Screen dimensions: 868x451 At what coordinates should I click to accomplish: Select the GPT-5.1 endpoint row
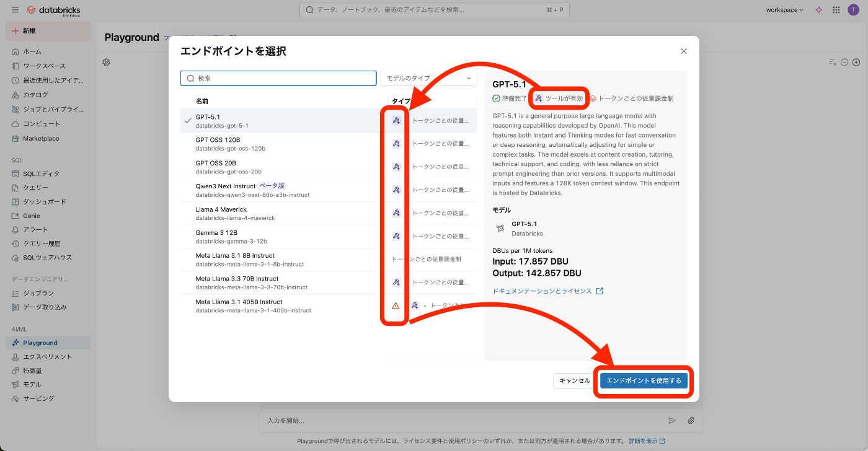point(329,121)
